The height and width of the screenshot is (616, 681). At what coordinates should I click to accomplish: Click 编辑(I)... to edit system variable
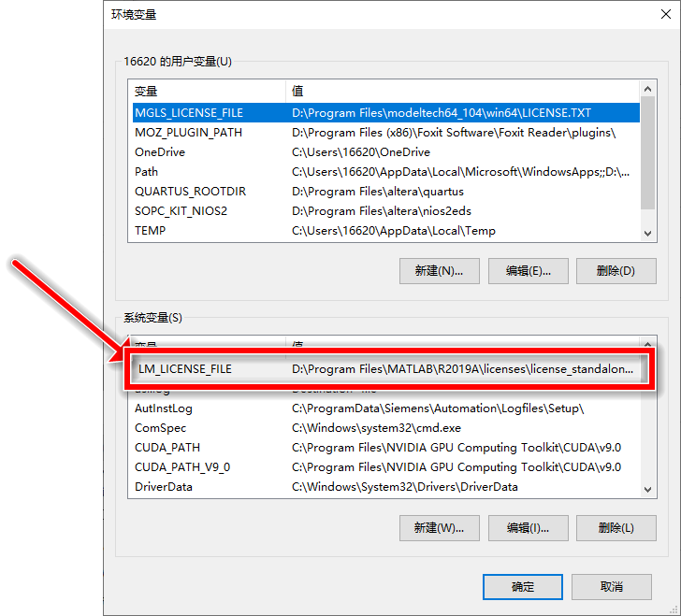tap(528, 528)
